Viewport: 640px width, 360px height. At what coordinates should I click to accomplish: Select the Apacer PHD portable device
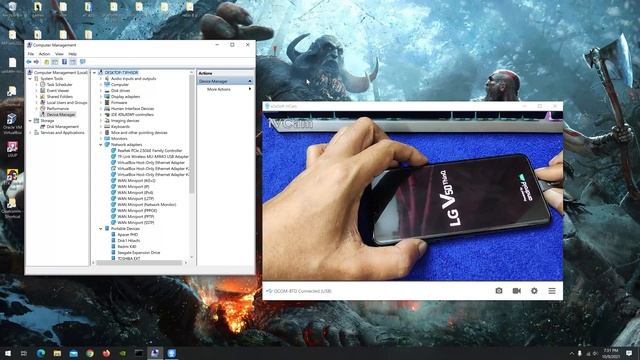(x=127, y=235)
